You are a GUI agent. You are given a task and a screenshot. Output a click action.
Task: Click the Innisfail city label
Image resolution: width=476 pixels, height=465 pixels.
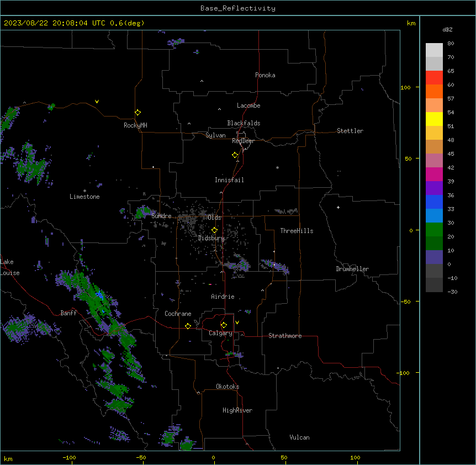point(229,180)
